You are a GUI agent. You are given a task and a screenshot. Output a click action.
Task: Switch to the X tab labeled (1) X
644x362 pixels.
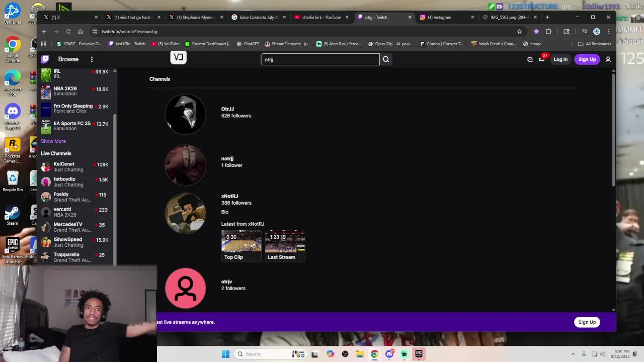71,17
